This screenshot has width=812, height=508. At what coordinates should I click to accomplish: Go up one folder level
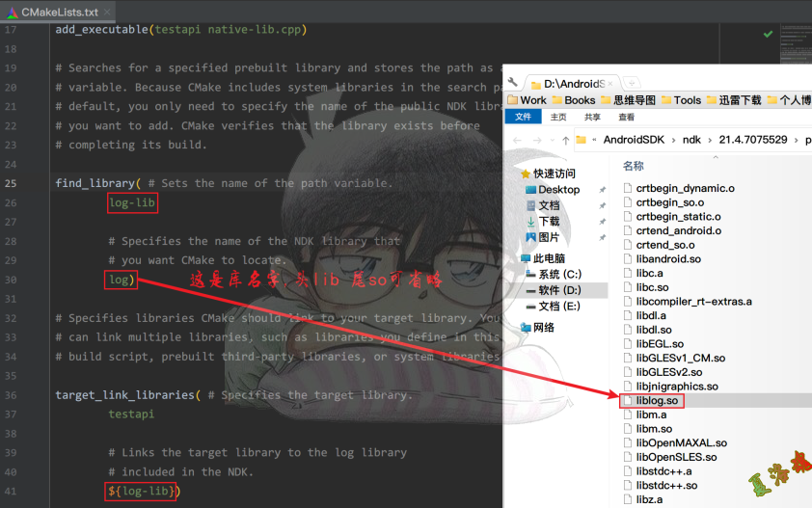[x=565, y=140]
